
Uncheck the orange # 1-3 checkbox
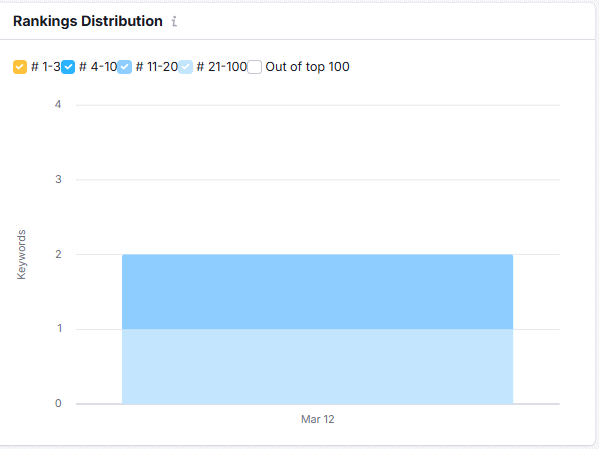pyautogui.click(x=20, y=67)
